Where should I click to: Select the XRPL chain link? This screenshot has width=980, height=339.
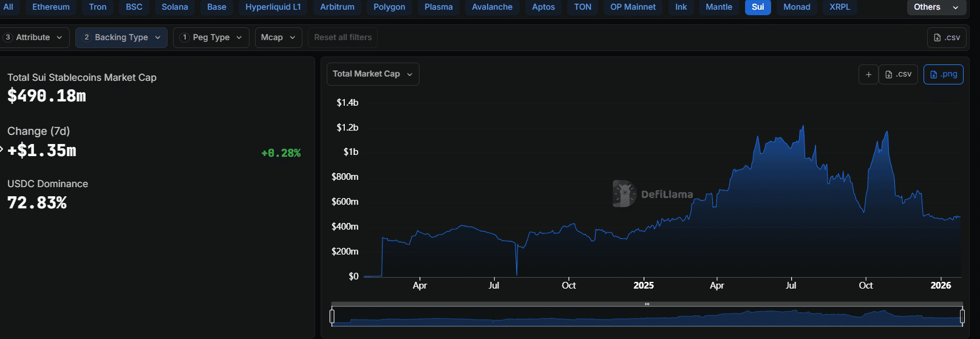pyautogui.click(x=840, y=7)
